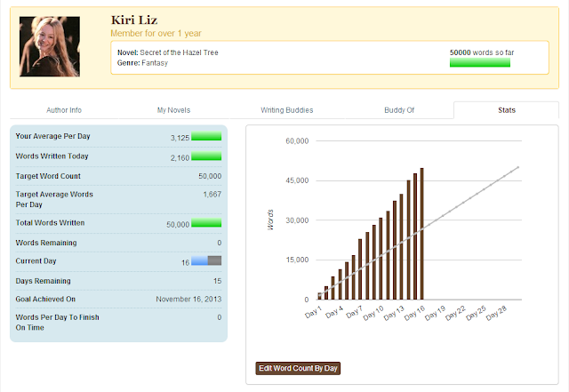
Task: Click the Day 1 bar in the chart
Action: [x=319, y=296]
